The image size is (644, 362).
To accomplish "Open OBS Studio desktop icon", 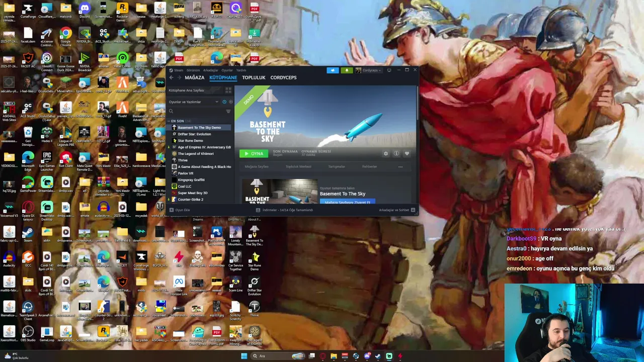I will coord(28,334).
